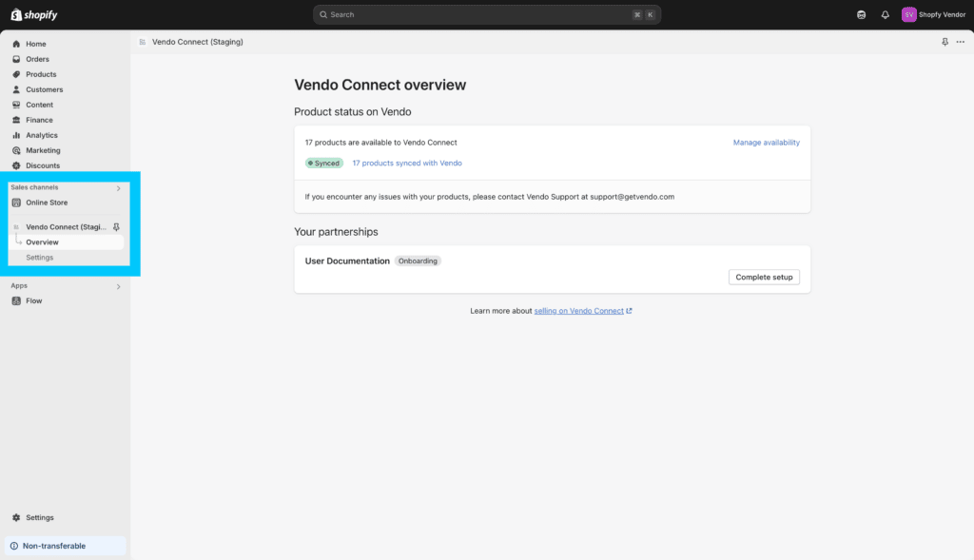Unpin Vendo Connect from sidebar
The height and width of the screenshot is (560, 974).
click(116, 227)
